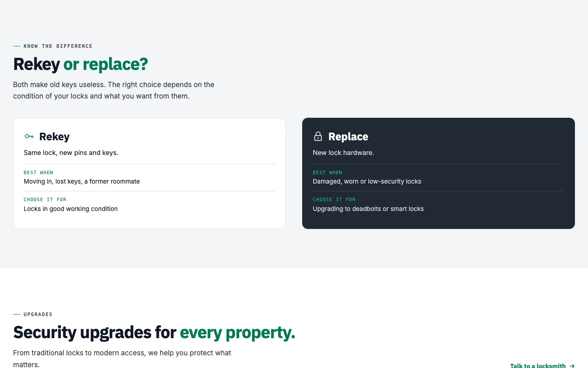The width and height of the screenshot is (588, 368).
Task: Click the 'Both make old keys useless' paragraph
Action: coord(114,90)
